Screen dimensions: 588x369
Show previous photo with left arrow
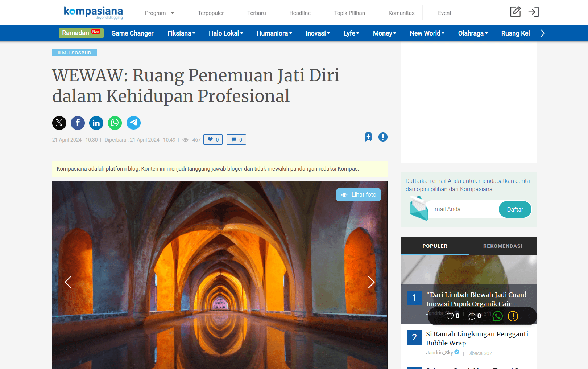pyautogui.click(x=68, y=282)
